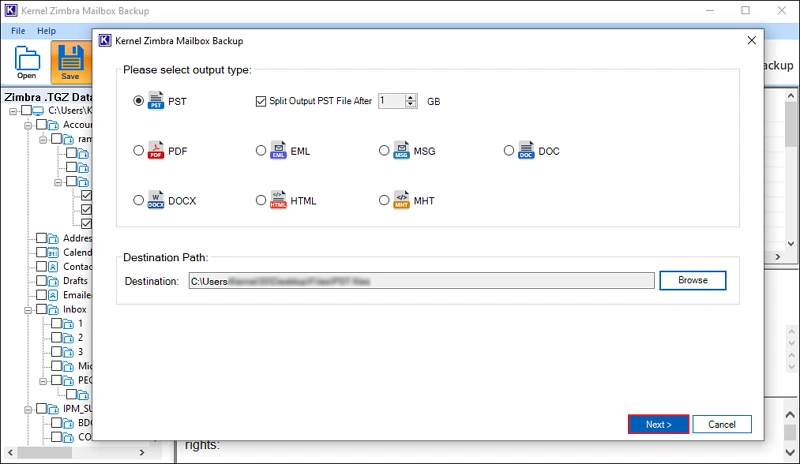The width and height of the screenshot is (800, 464).
Task: Click the Inbox folder icon in tree
Action: [x=54, y=310]
